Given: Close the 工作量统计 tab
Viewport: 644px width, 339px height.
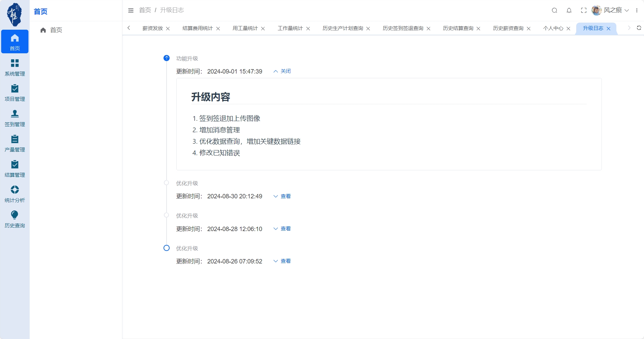Looking at the screenshot, I should pos(308,29).
